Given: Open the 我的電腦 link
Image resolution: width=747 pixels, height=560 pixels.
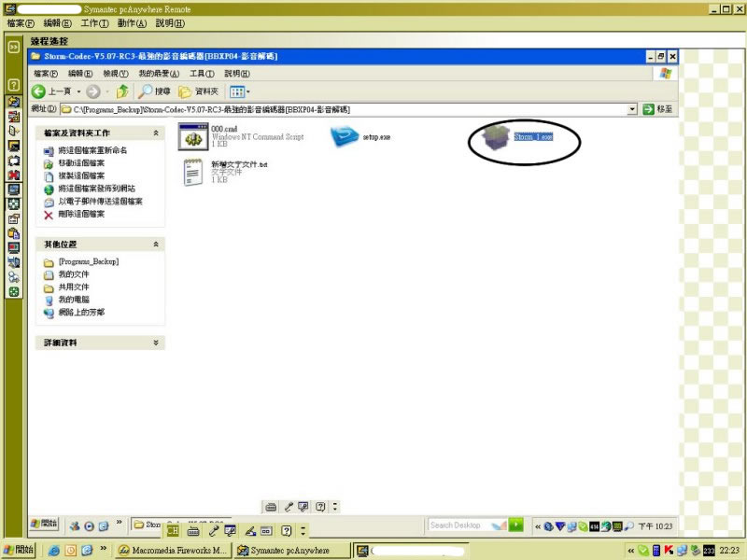Looking at the screenshot, I should [x=74, y=300].
